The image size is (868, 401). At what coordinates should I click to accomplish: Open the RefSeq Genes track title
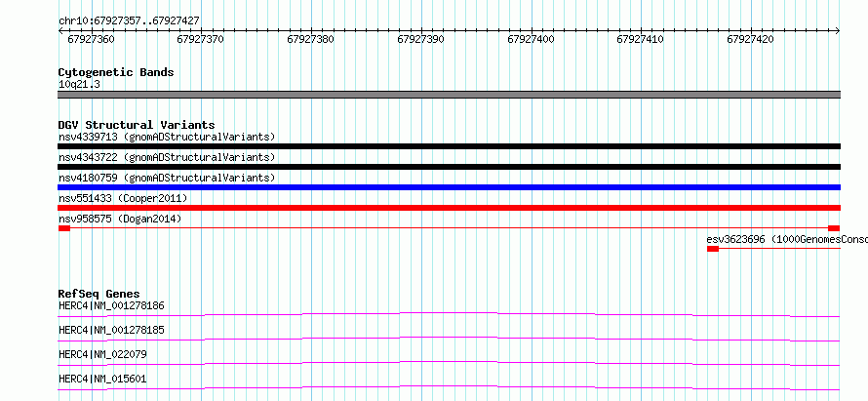[99, 294]
